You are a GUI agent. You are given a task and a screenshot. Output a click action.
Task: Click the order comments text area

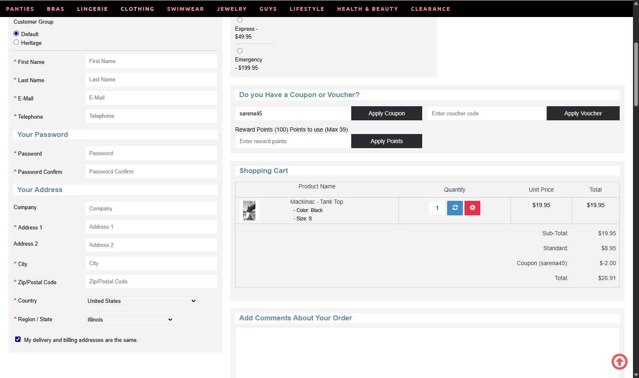(427, 353)
